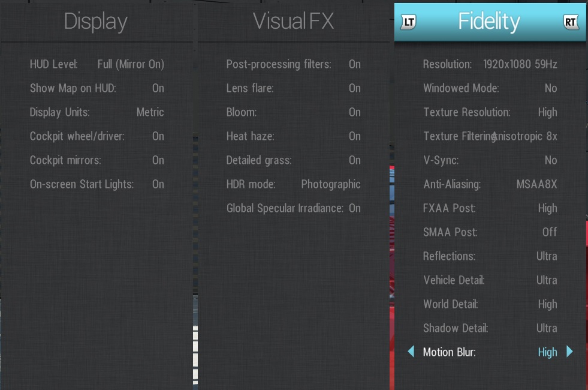Click left arrow next to Motion Blur
The image size is (588, 390).
pyautogui.click(x=411, y=352)
